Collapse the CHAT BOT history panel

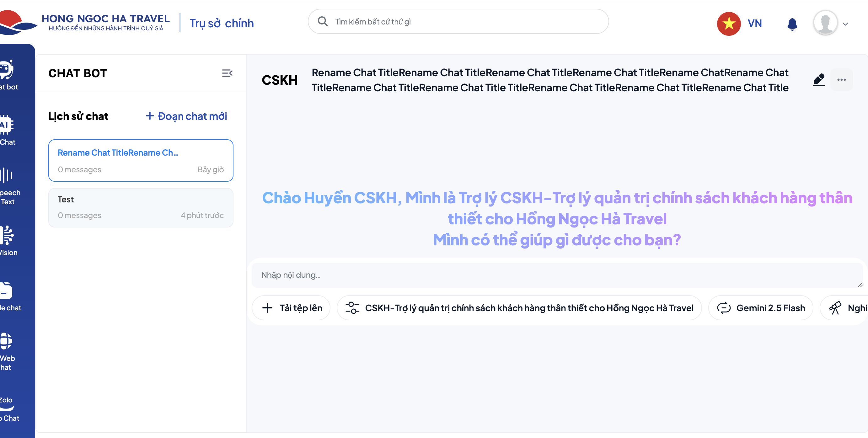tap(227, 73)
